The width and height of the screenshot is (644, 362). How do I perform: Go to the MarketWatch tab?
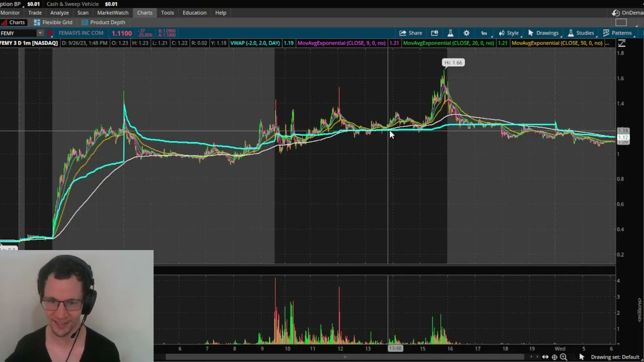click(113, 13)
